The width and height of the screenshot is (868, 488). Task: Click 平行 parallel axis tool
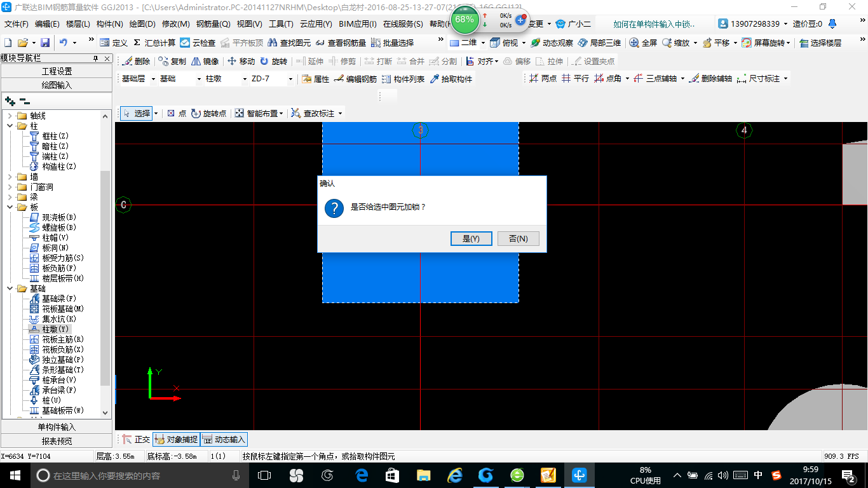click(x=575, y=78)
